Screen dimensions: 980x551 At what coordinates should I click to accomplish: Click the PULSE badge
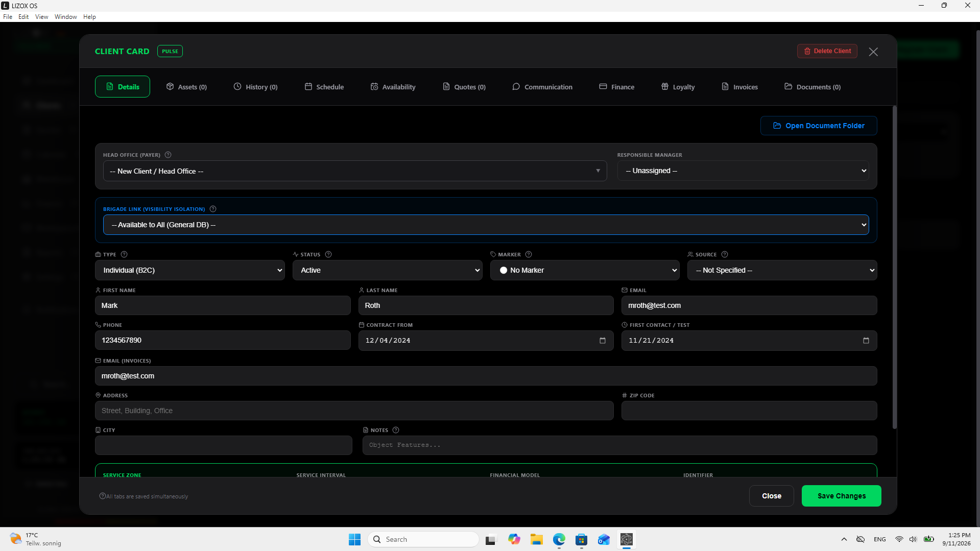click(x=170, y=51)
